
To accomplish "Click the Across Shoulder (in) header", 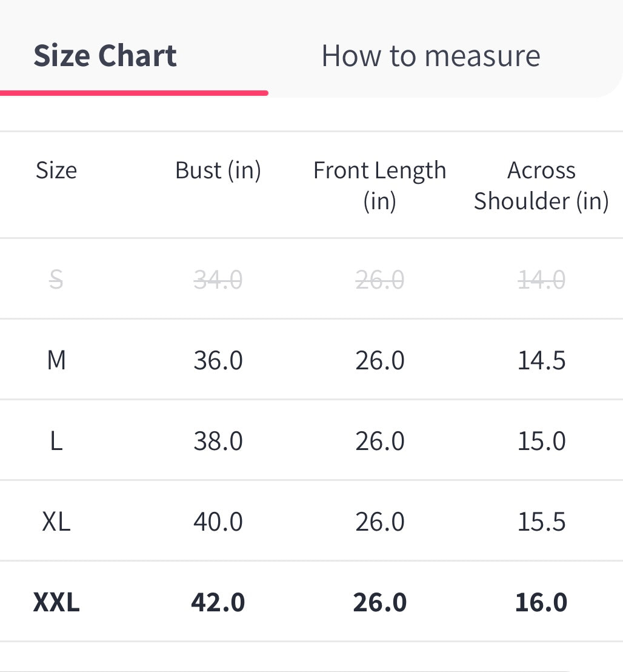I will pos(541,185).
